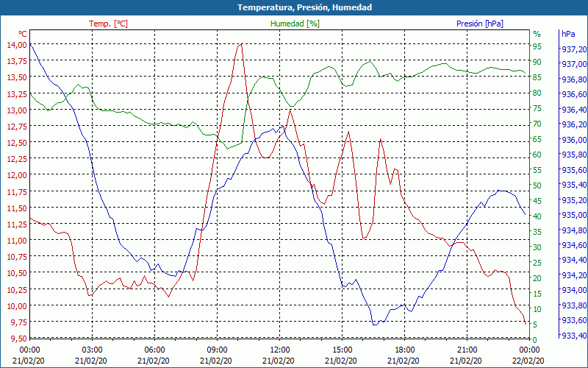Click the '09:00' time axis label
588x368 pixels.
217,350
